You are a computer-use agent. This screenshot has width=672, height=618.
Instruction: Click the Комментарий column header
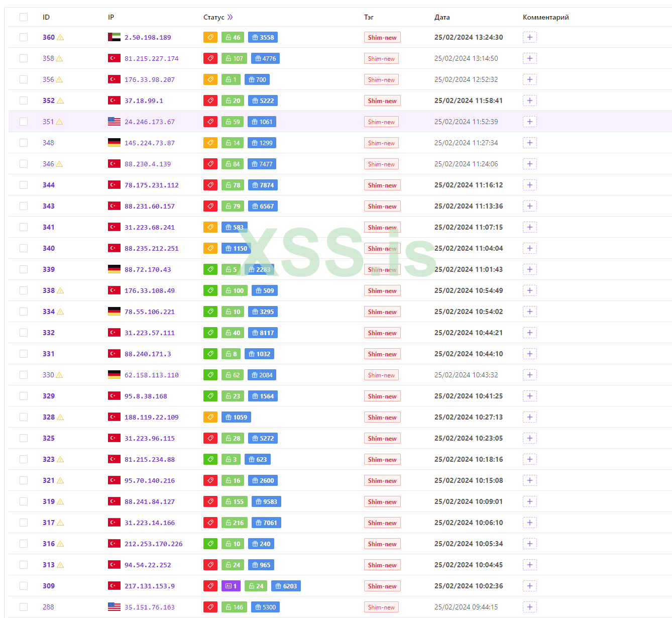point(545,17)
